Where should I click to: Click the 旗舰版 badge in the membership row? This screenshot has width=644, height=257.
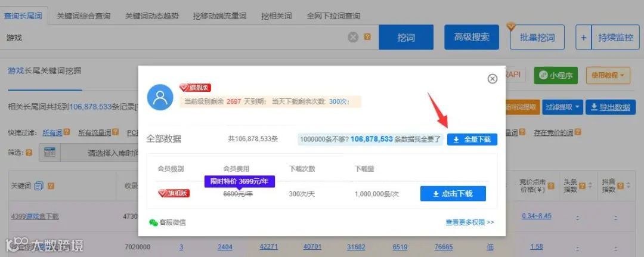174,193
